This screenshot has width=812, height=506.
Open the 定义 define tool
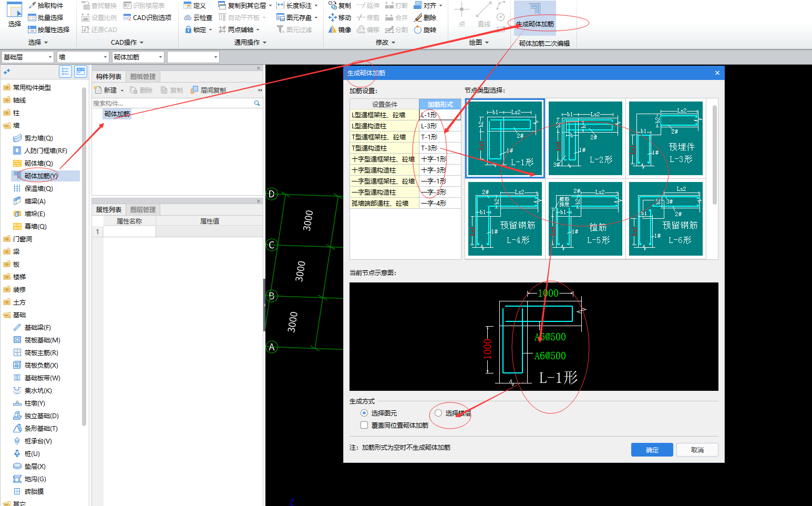[x=195, y=5]
